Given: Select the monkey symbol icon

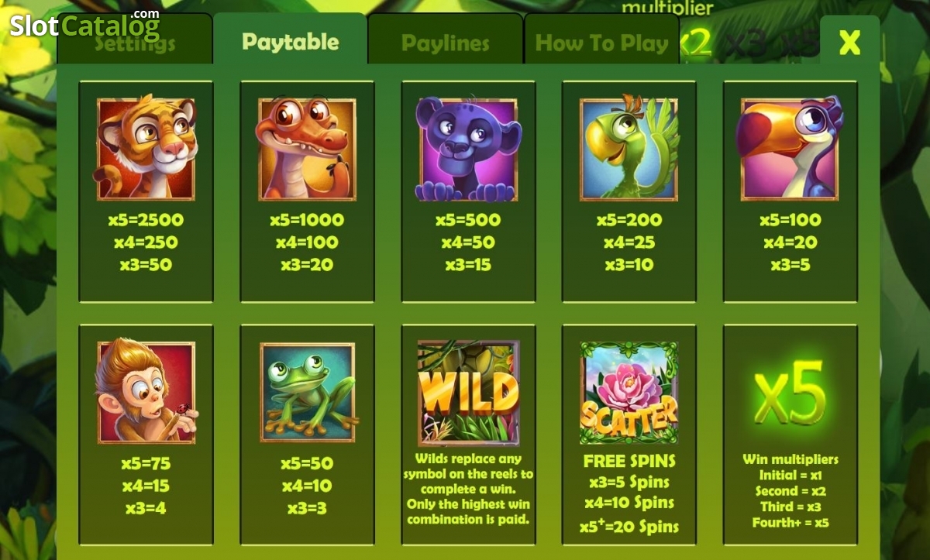Looking at the screenshot, I should [x=146, y=392].
